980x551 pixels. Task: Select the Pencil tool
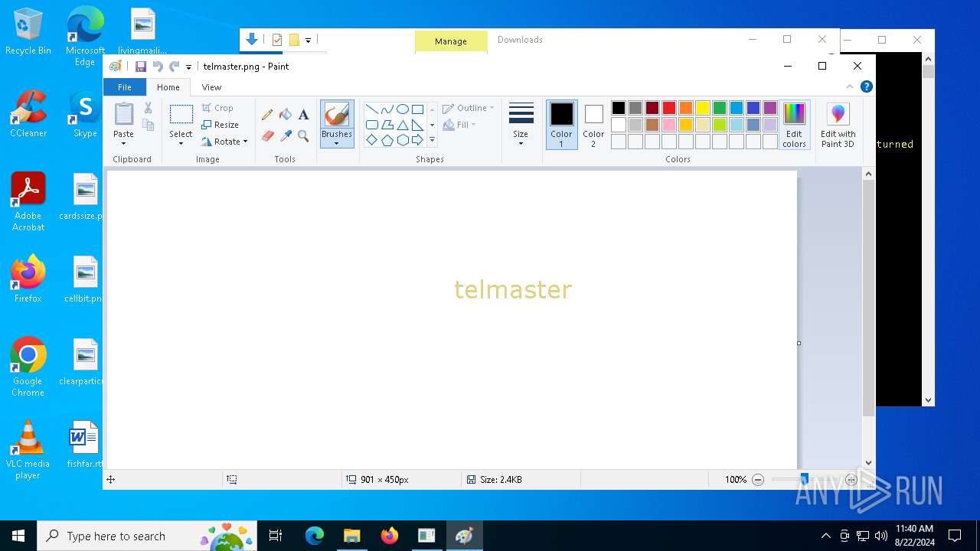point(267,115)
